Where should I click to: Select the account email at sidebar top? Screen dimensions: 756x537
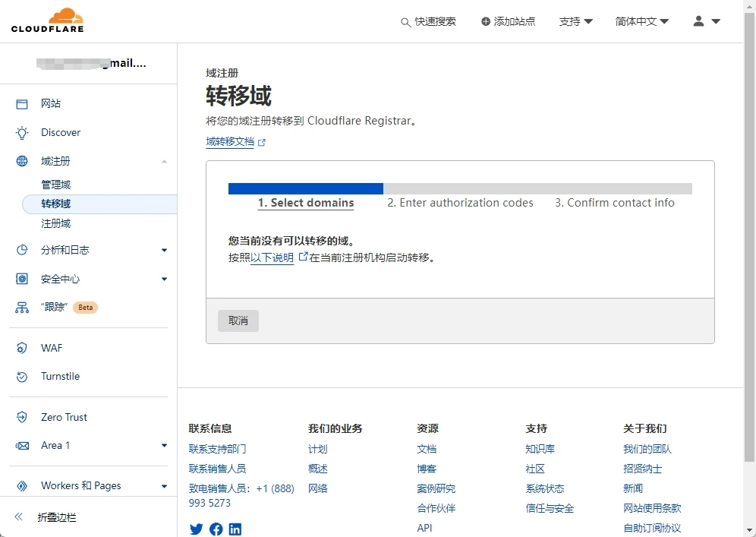point(91,63)
